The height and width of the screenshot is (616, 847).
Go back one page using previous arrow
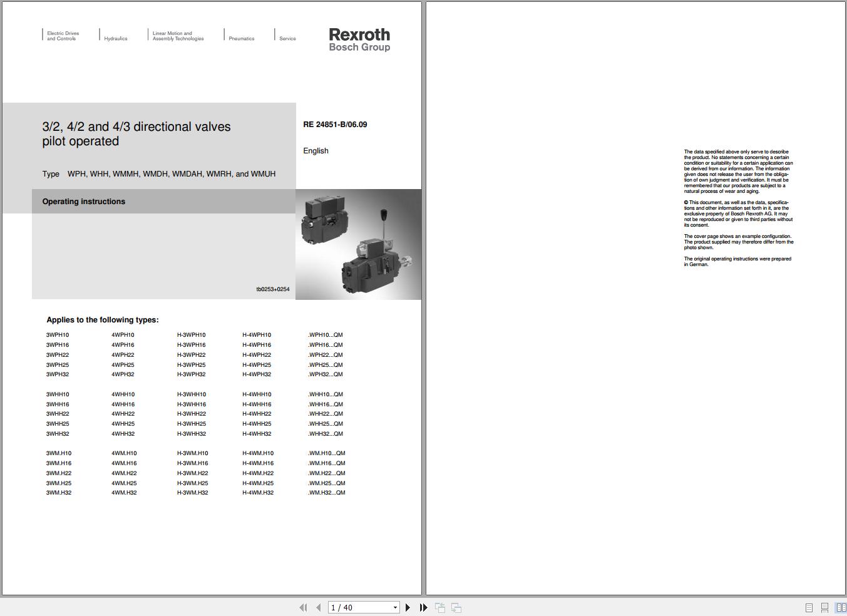[318, 607]
